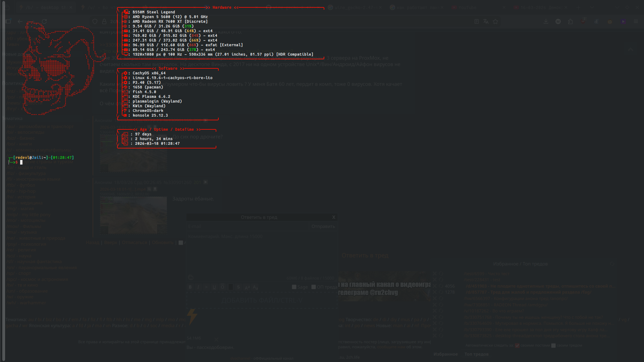Click the Bold formatting button in reply form
644x362 pixels.
[x=190, y=287]
